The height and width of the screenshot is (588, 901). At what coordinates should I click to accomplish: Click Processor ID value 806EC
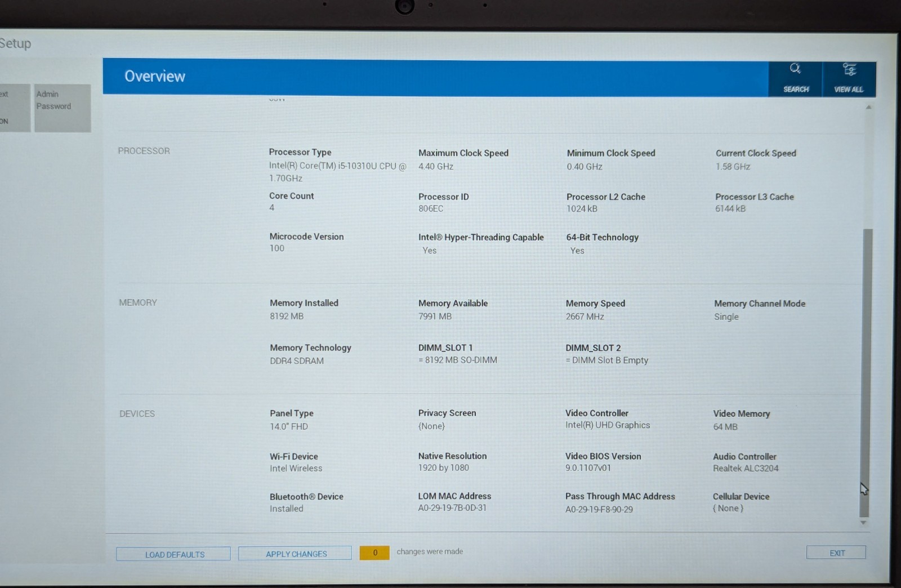coord(431,208)
